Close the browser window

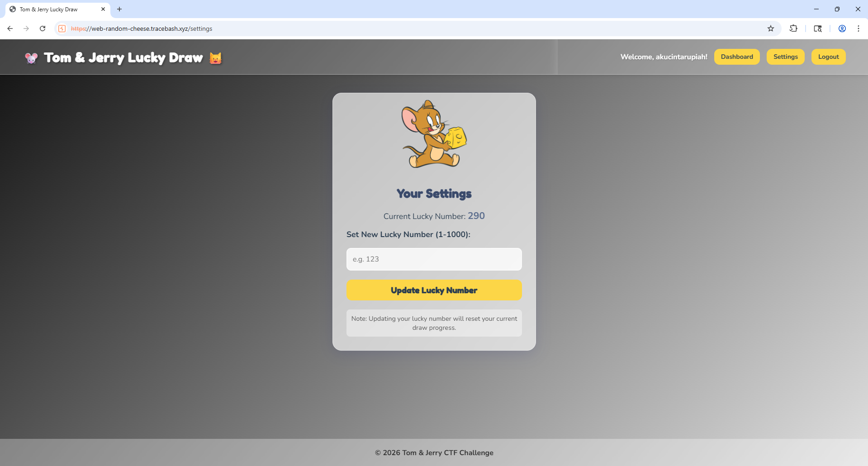[858, 9]
